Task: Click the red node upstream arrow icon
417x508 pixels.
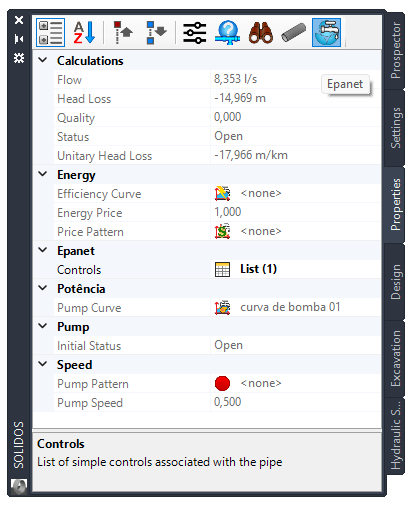Action: click(x=123, y=32)
